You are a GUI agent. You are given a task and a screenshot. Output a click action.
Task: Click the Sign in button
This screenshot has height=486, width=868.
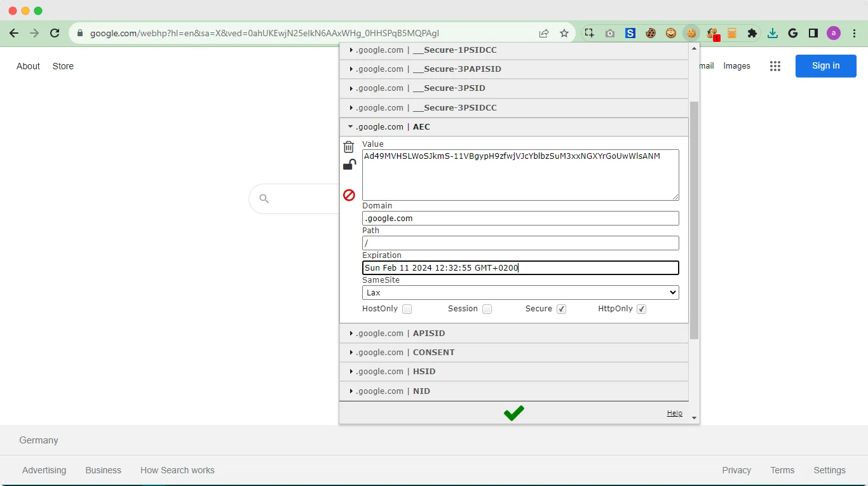click(x=825, y=66)
